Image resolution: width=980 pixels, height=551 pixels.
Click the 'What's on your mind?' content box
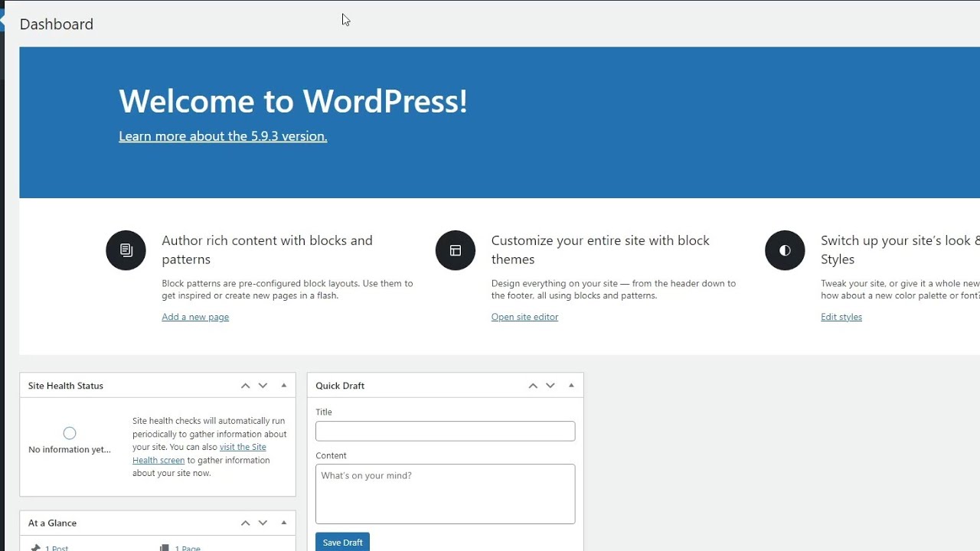coord(445,494)
